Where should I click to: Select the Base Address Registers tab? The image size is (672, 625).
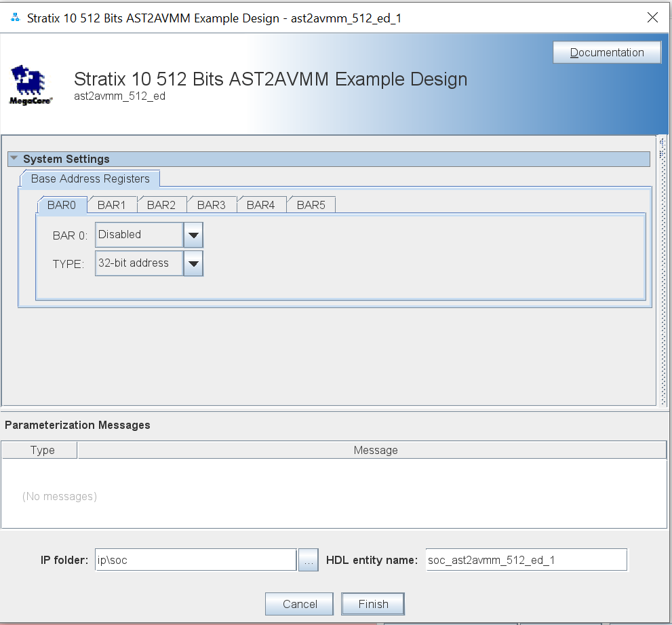[90, 179]
